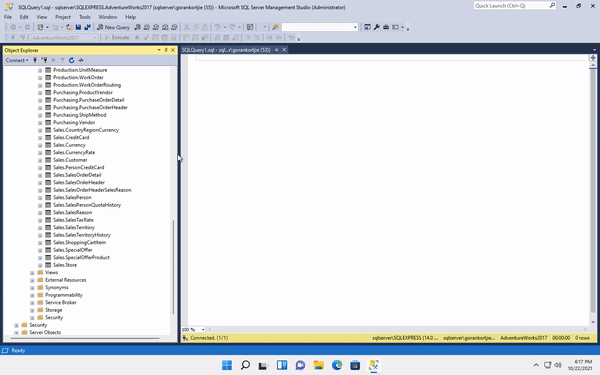Viewport: 600px width, 375px height.
Task: Click the Navigate Backward arrow icon
Action: click(x=13, y=27)
